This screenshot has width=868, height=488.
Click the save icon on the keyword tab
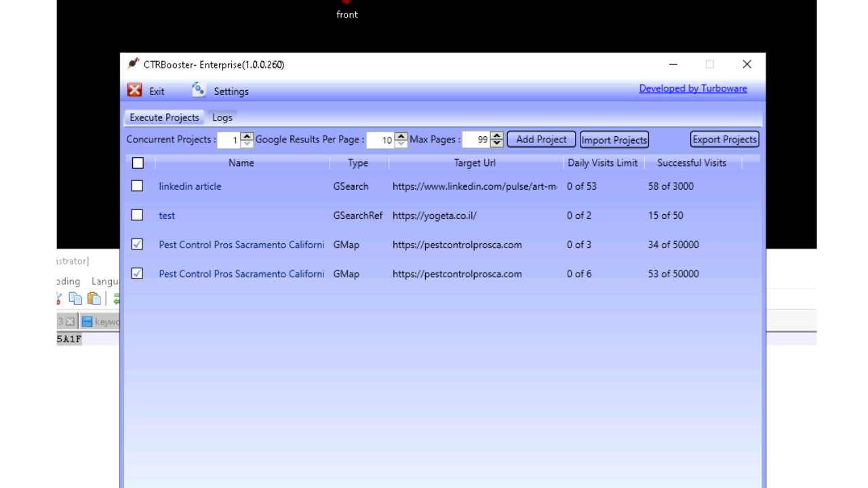pyautogui.click(x=87, y=321)
